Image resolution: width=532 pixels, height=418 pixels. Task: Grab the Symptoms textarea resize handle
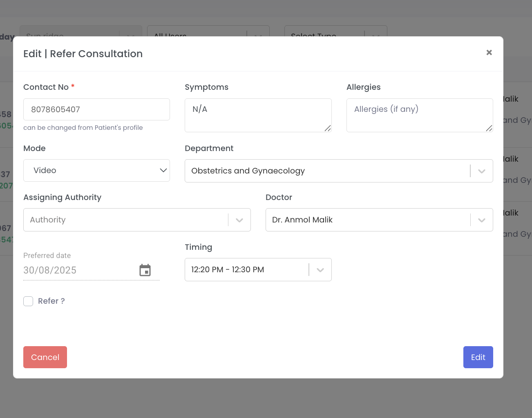328,128
